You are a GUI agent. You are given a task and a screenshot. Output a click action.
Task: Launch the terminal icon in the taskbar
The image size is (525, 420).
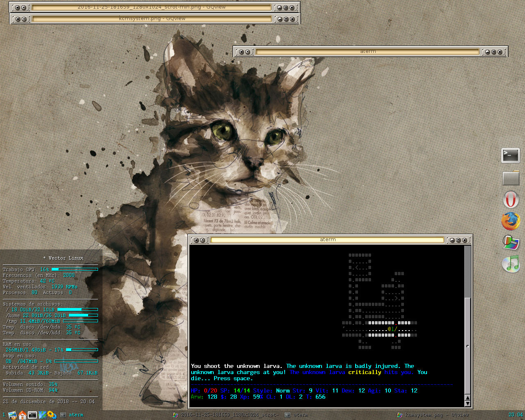[32, 415]
